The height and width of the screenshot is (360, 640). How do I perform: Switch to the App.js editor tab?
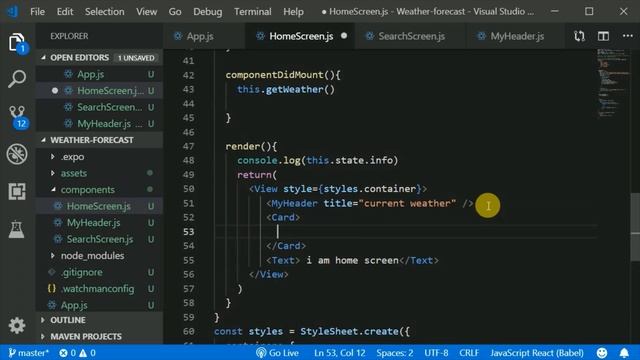tap(200, 36)
